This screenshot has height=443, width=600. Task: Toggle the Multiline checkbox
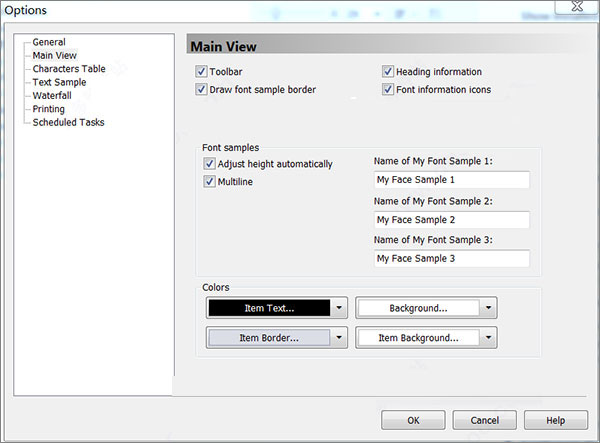[x=209, y=181]
